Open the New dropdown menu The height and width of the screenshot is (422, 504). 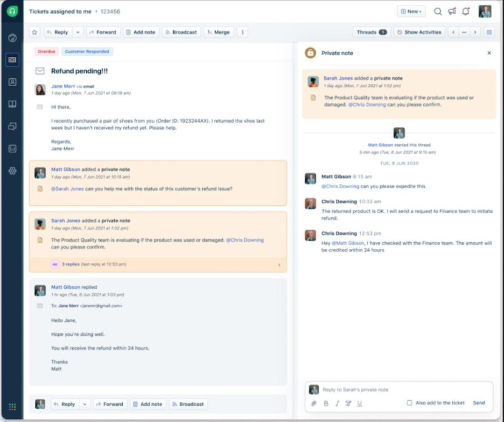click(x=410, y=11)
